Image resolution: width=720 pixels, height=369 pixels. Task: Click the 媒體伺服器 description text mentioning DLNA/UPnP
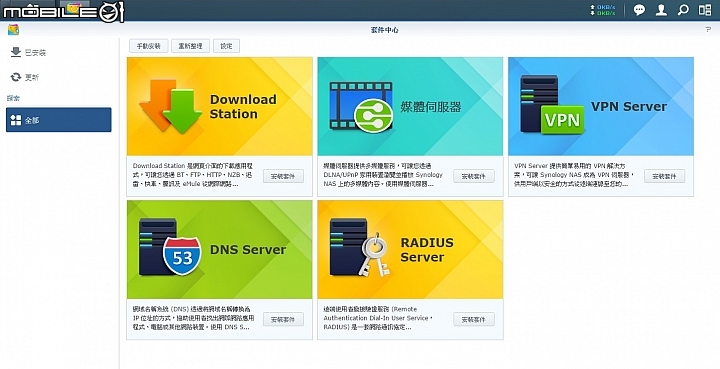click(383, 175)
